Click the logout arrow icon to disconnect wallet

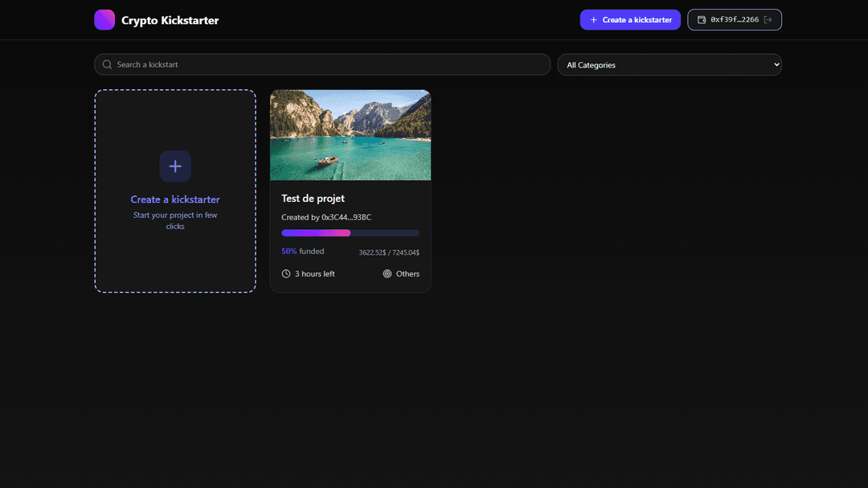(x=768, y=19)
